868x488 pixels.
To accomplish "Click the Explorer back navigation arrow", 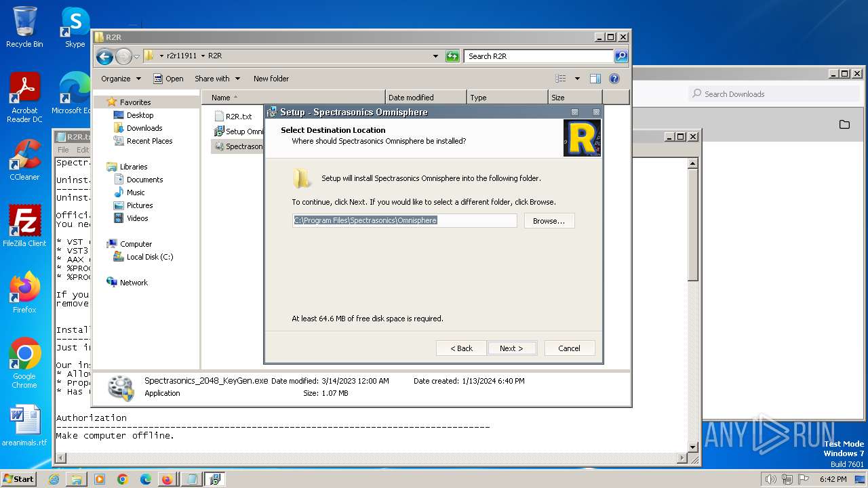I will coord(104,56).
